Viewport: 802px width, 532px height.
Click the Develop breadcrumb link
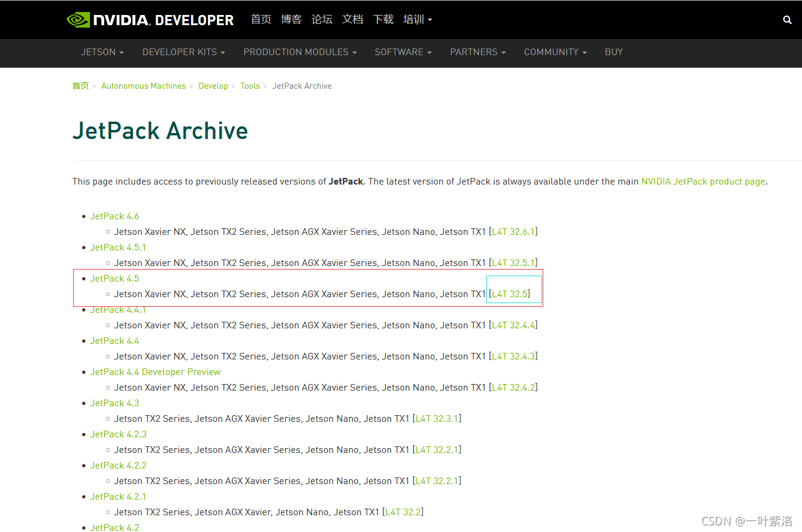213,86
